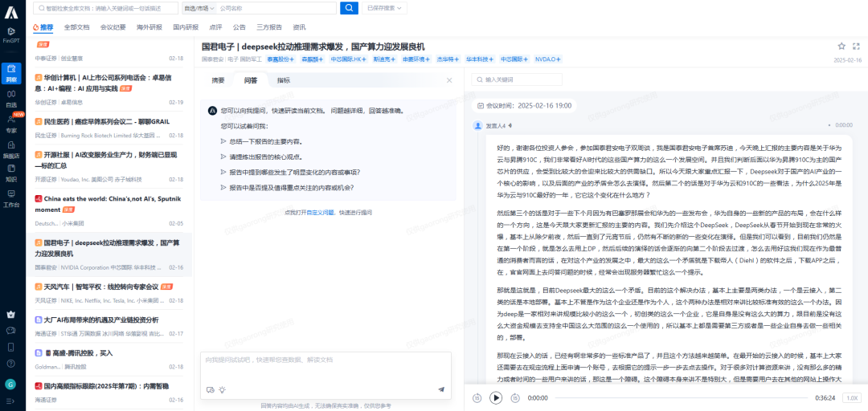Image resolution: width=868 pixels, height=411 pixels.
Task: Click the audio progress bar
Action: tap(681, 397)
